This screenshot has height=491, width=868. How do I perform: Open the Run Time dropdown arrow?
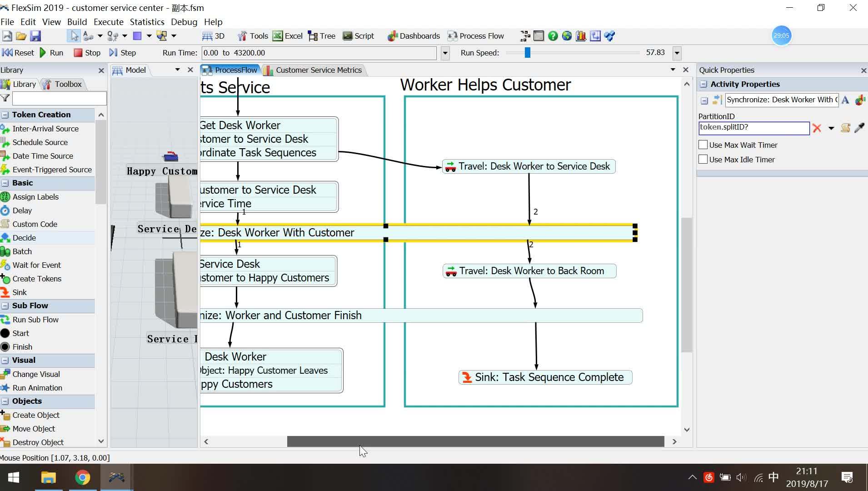(445, 53)
